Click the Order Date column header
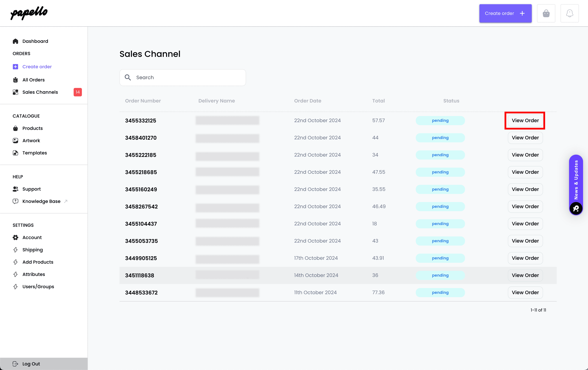 (x=308, y=101)
